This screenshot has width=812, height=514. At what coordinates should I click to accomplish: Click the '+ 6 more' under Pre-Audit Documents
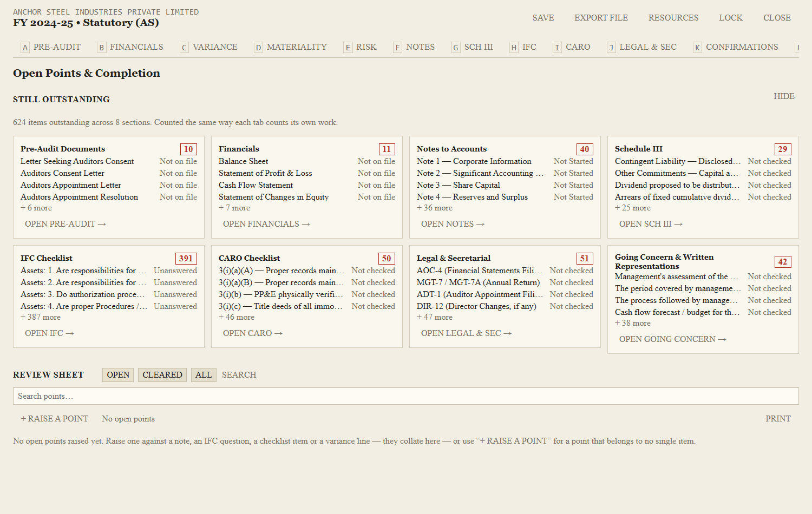coord(36,208)
